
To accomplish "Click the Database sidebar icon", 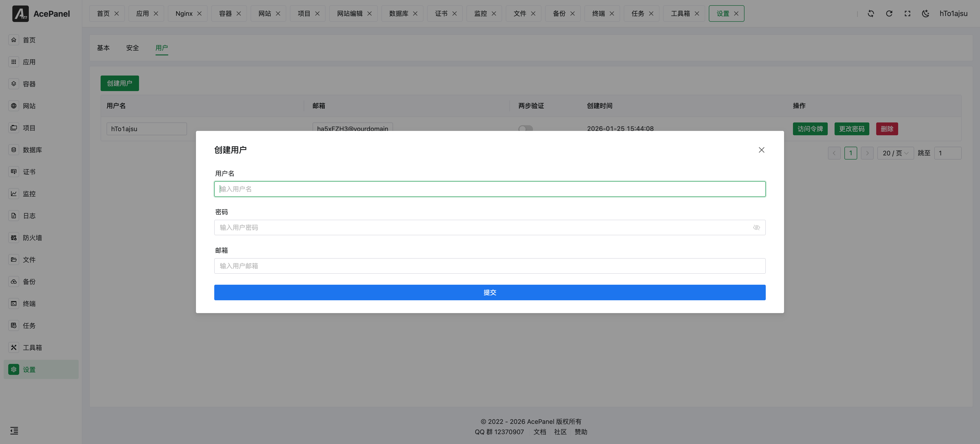I will click(x=14, y=150).
